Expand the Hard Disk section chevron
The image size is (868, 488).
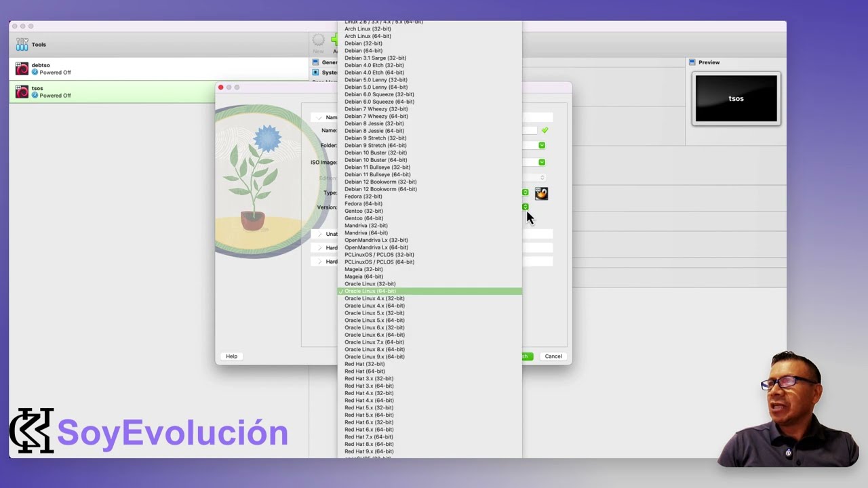click(320, 261)
